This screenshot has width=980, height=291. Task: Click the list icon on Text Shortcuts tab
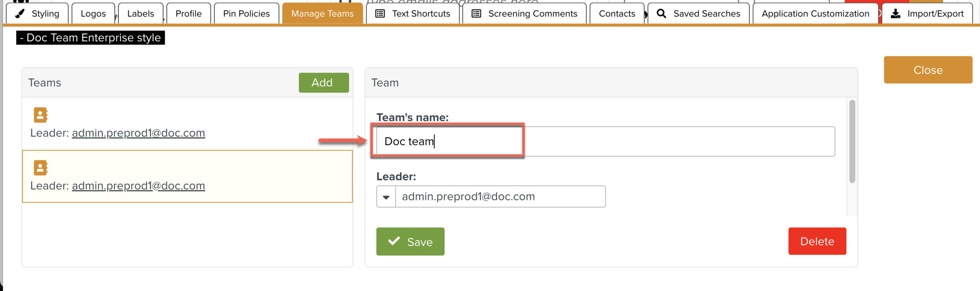380,14
